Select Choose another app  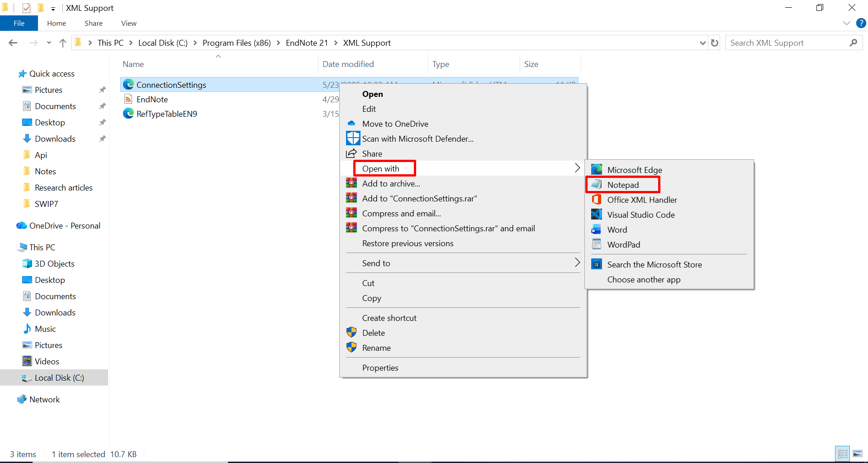coord(644,279)
